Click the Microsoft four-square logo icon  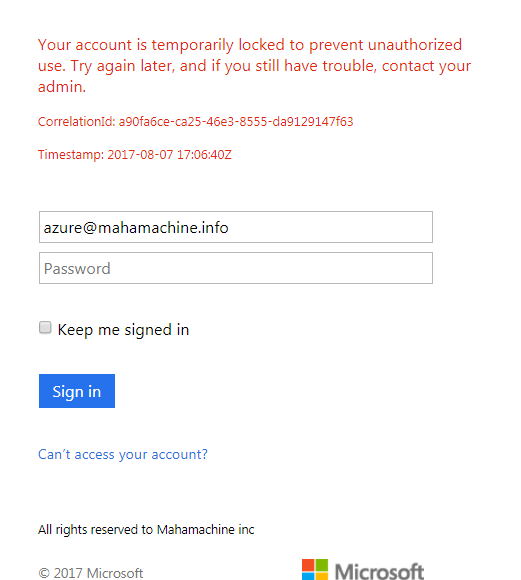click(315, 569)
